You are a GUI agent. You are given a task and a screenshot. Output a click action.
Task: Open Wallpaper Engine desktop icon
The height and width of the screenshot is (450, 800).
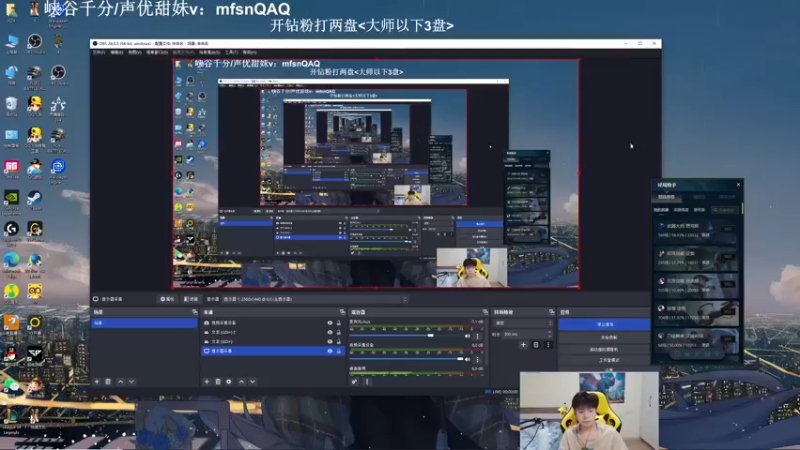point(58,170)
